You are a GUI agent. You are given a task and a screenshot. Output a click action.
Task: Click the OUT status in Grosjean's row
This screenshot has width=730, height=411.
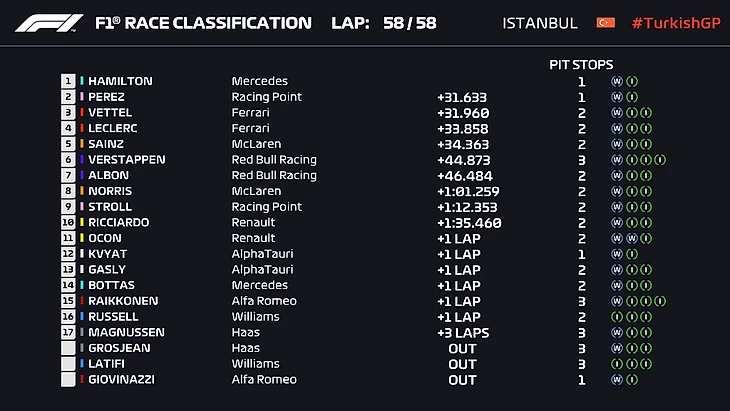click(x=462, y=348)
